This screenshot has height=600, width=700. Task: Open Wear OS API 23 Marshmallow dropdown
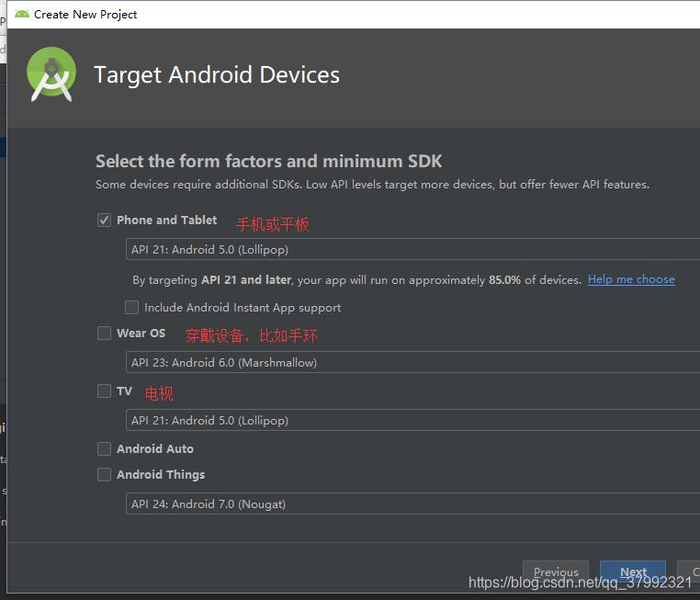click(x=413, y=362)
